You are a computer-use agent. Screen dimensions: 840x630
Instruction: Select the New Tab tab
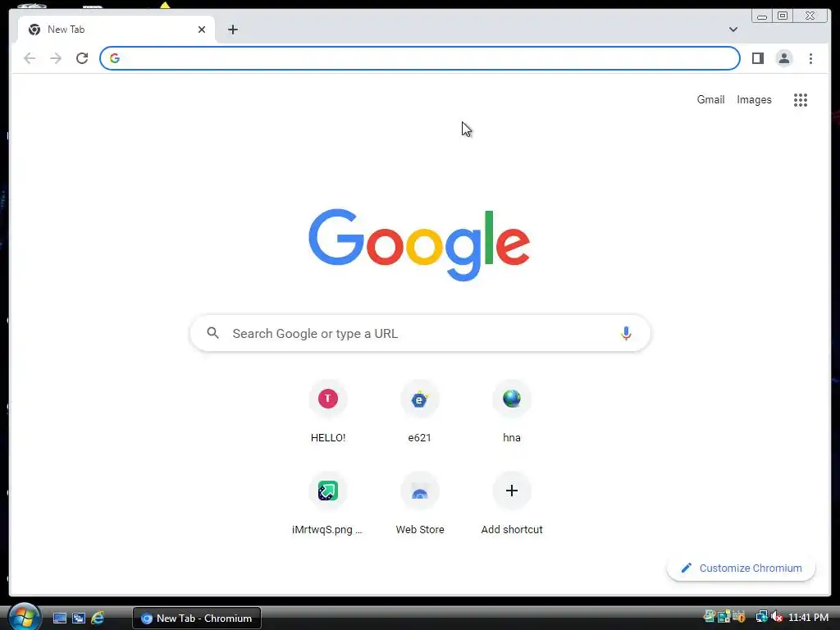point(116,30)
